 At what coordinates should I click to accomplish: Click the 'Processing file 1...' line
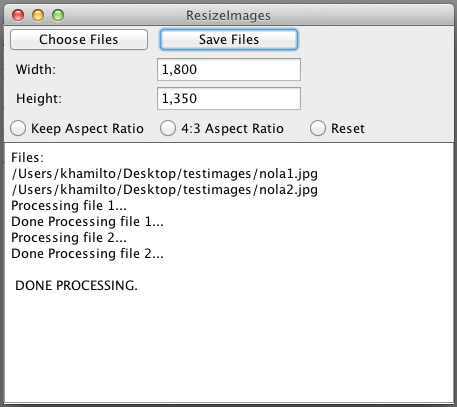tap(69, 206)
